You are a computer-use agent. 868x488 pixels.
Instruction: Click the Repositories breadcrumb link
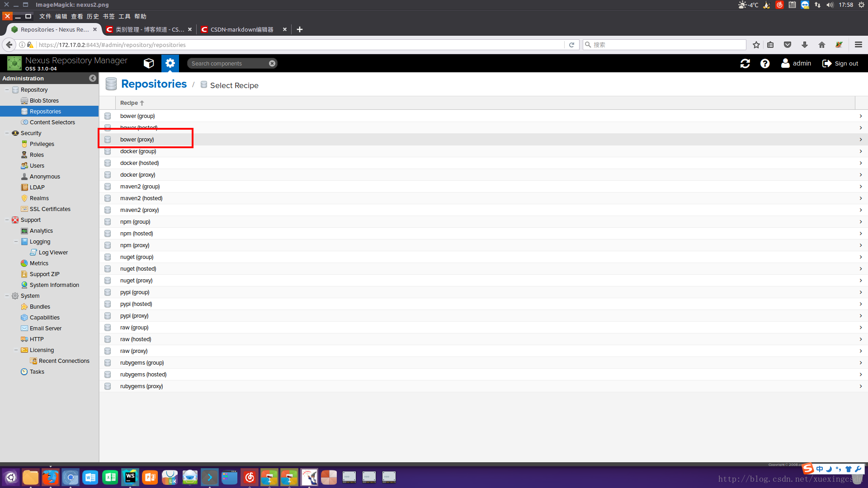[154, 84]
